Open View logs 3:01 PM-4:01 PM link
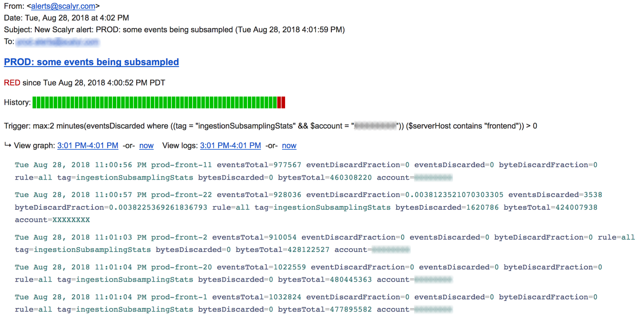Image resolution: width=644 pixels, height=321 pixels. [230, 145]
